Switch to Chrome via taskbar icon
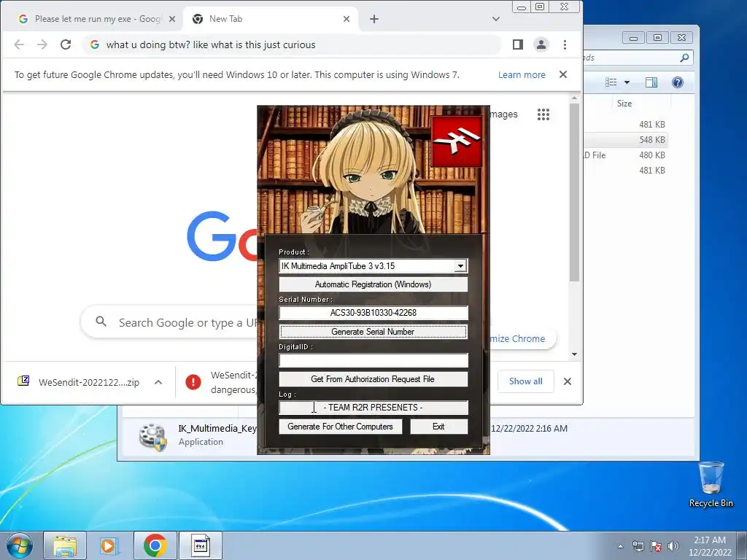This screenshot has height=560, width=747. 155,545
